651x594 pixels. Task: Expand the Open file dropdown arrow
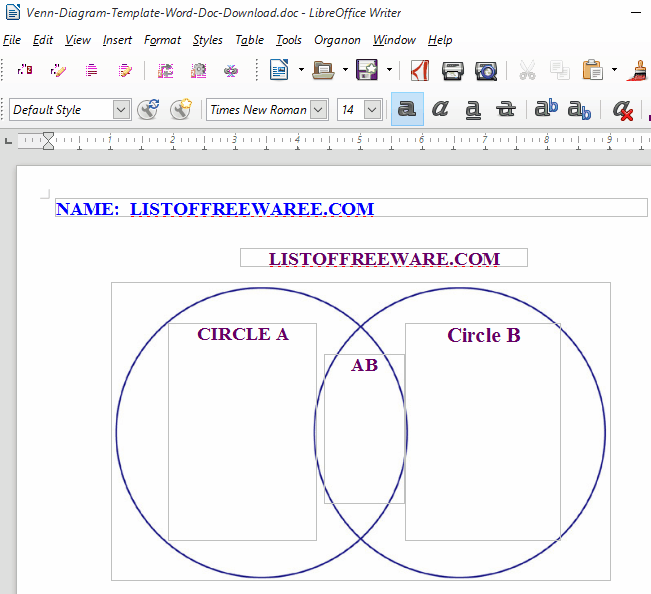pyautogui.click(x=345, y=70)
